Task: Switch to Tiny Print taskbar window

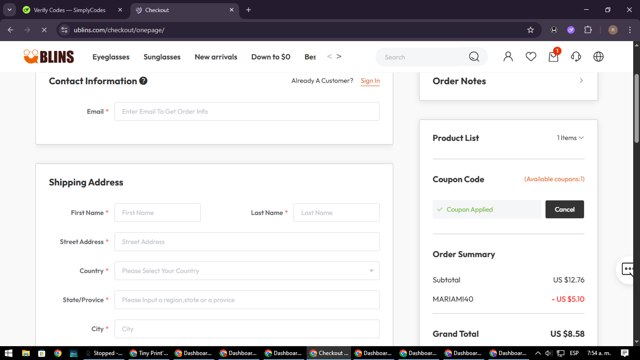Action: pos(149,353)
